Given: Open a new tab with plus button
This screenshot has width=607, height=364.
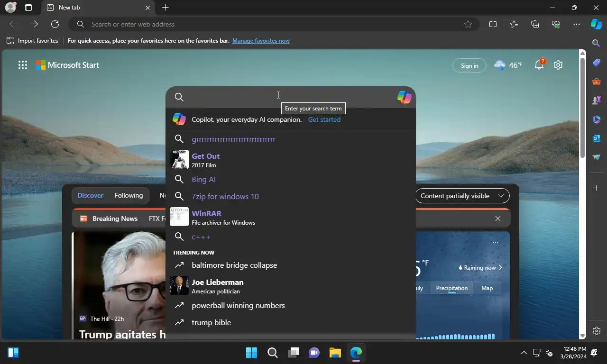Looking at the screenshot, I should (x=165, y=8).
